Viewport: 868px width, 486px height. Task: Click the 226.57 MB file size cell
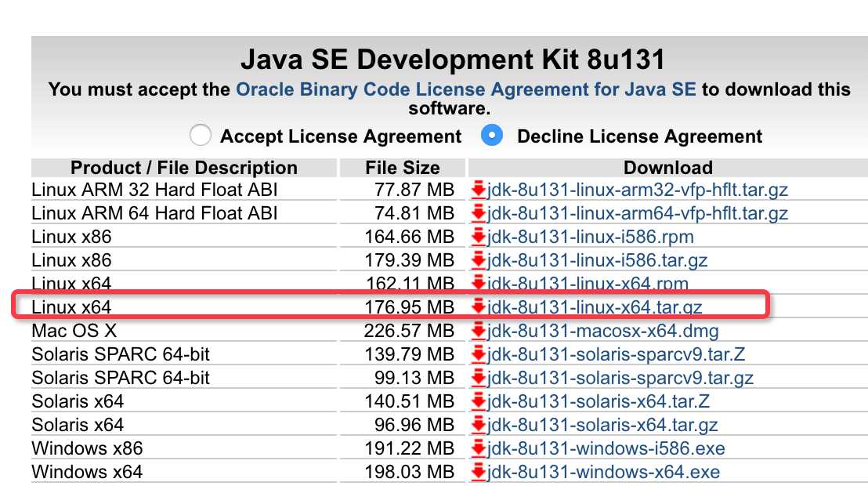pyautogui.click(x=409, y=331)
